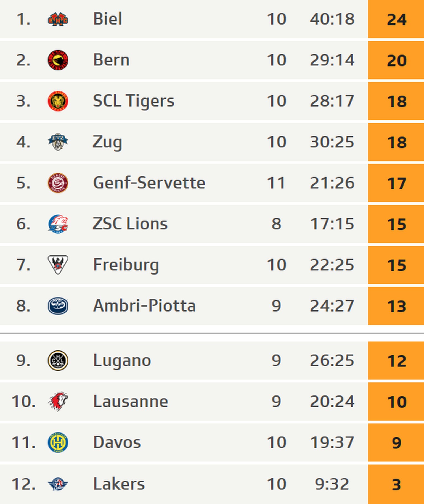Click the SCL Tigers logo
The width and height of the screenshot is (424, 504).
tap(58, 101)
